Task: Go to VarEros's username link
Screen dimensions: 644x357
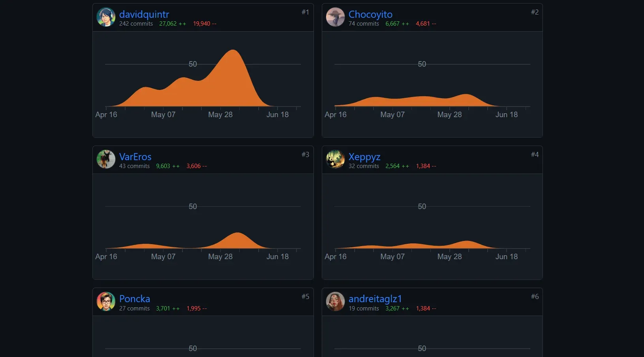Action: (x=135, y=157)
